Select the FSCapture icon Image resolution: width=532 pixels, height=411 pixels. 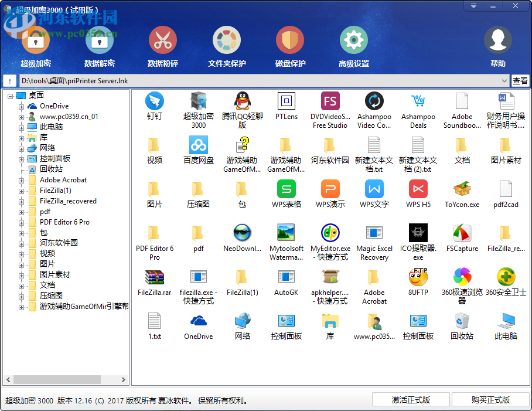[x=462, y=233]
